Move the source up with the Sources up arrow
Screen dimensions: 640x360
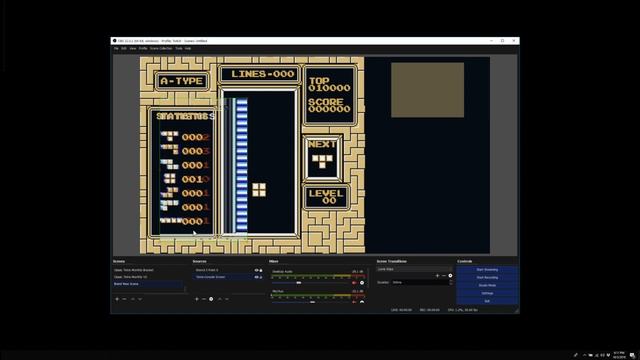tap(220, 299)
